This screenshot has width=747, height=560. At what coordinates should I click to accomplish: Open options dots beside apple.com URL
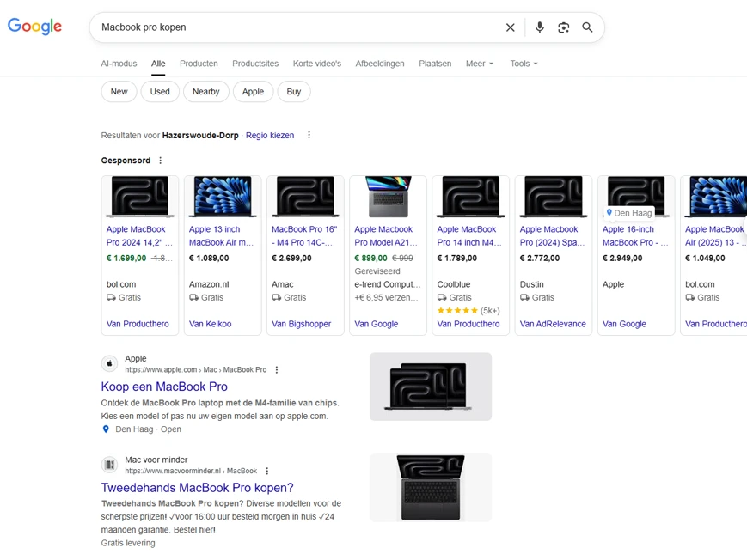tap(277, 369)
